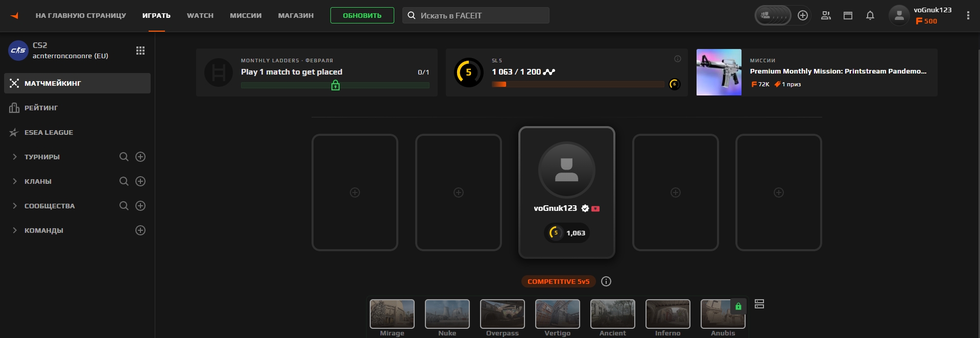
Task: Invite player to fourth party slot
Action: 676,192
